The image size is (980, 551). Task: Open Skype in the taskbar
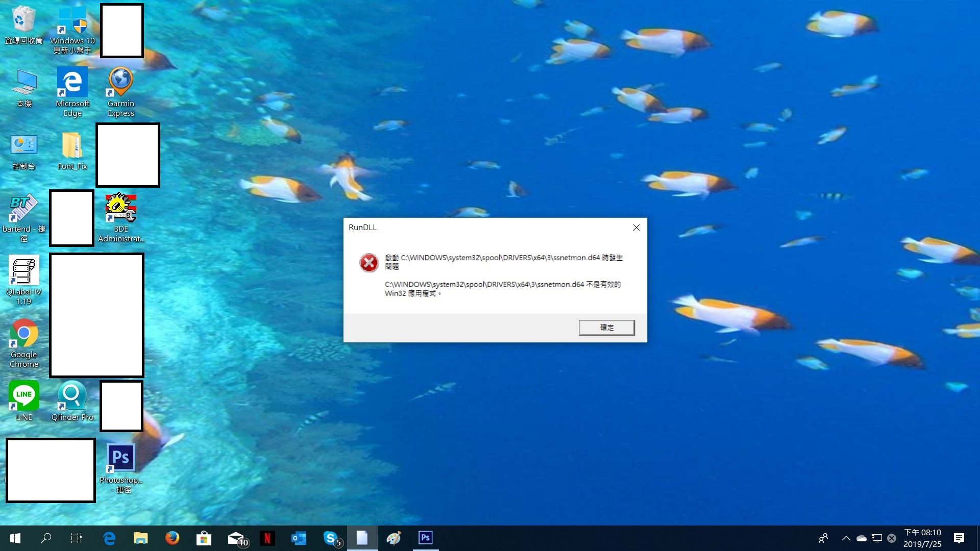click(x=331, y=538)
